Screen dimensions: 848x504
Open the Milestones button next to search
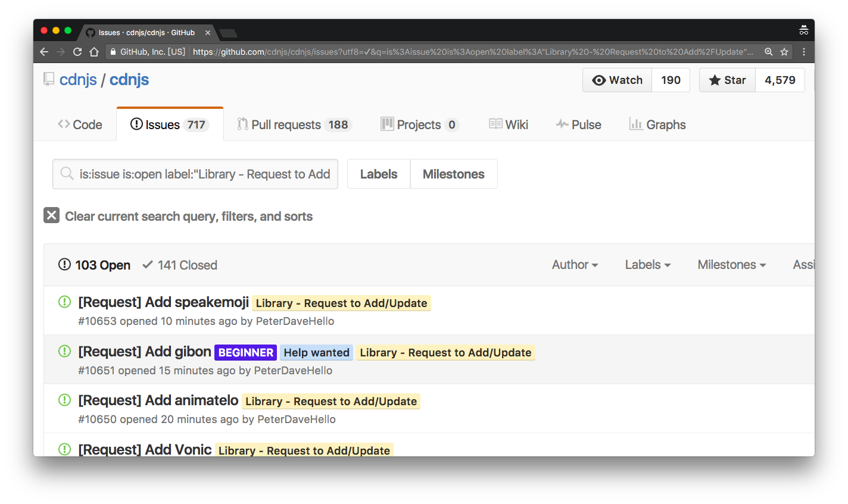coord(454,174)
